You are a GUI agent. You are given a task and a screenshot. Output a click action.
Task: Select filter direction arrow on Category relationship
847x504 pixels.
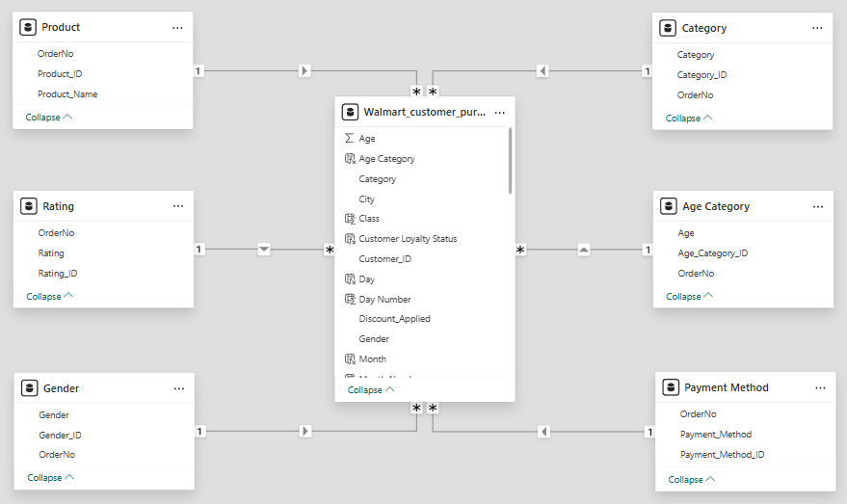(543, 70)
